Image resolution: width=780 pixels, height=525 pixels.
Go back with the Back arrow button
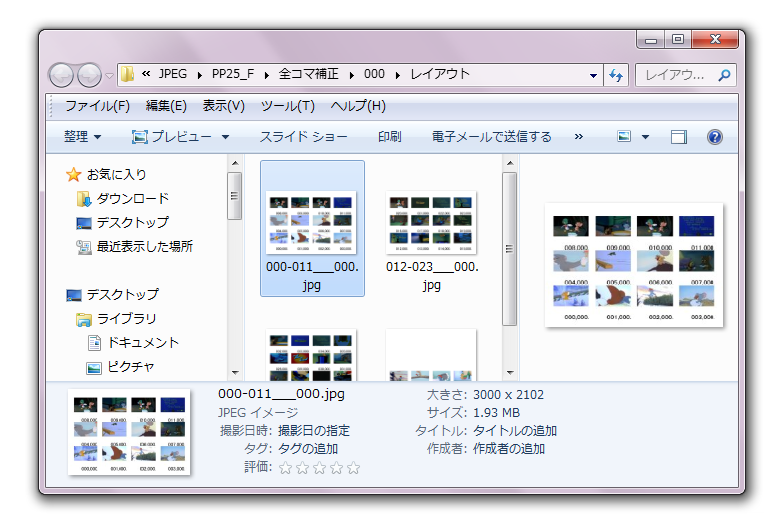click(x=61, y=76)
